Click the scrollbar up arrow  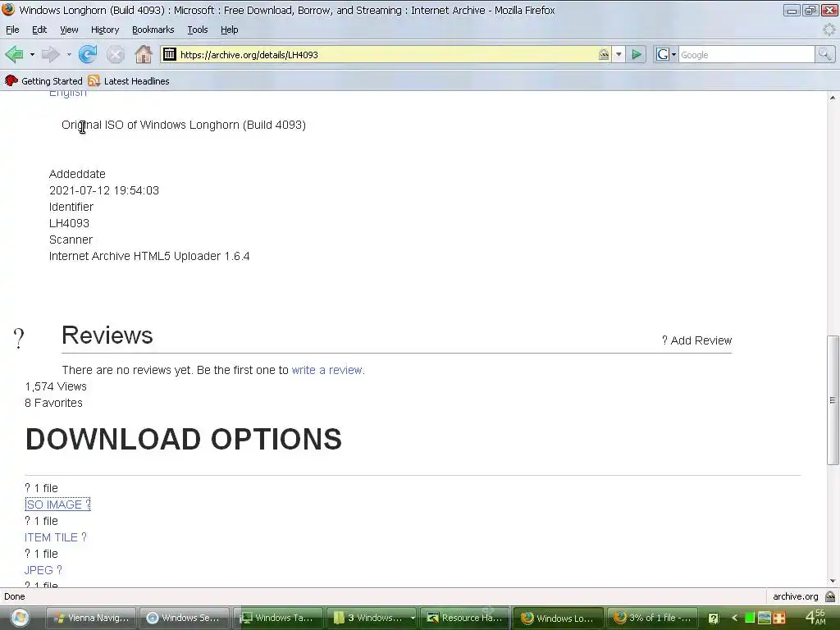pos(832,98)
